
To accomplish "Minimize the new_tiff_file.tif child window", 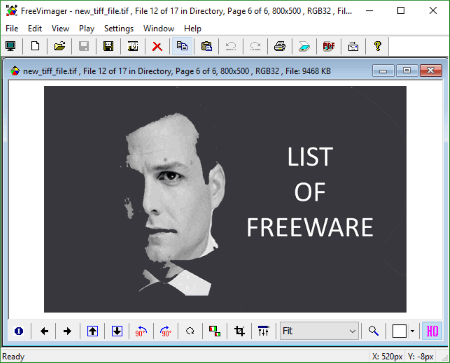I will [383, 71].
